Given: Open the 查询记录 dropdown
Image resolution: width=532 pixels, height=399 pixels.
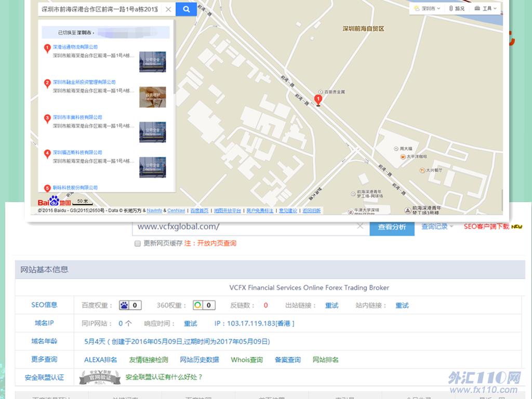Looking at the screenshot, I should (437, 227).
